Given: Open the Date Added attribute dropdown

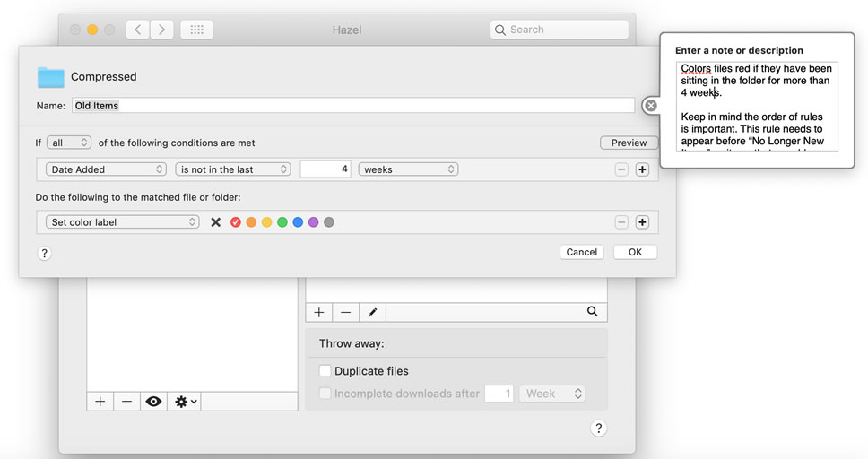Looking at the screenshot, I should tap(107, 169).
